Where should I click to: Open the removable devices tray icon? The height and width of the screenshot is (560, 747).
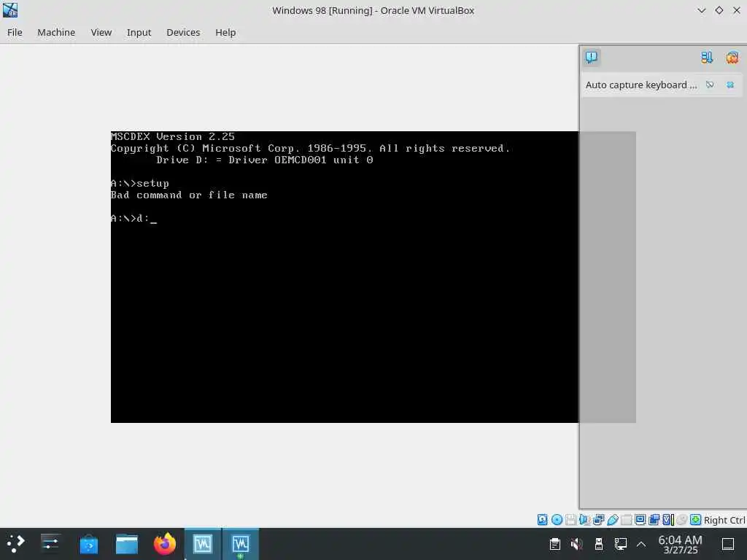tap(598, 544)
